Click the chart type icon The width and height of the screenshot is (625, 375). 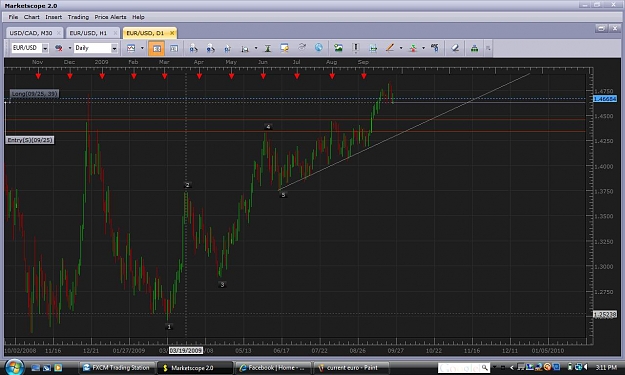pos(131,48)
